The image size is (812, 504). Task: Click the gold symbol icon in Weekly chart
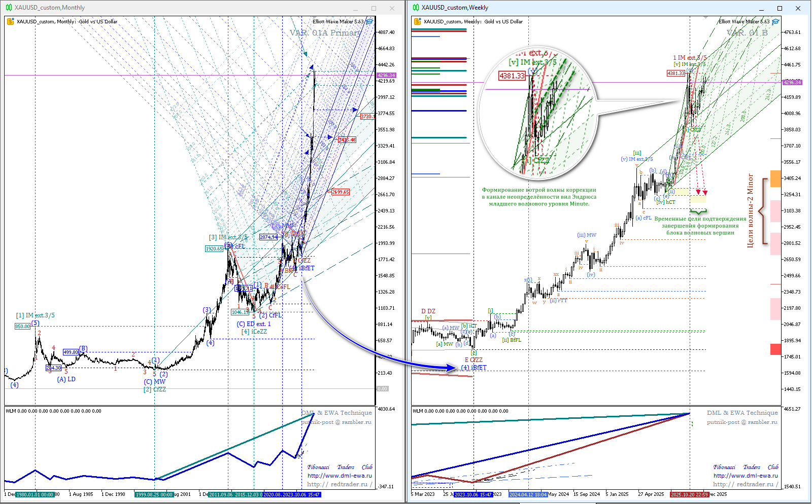417,21
